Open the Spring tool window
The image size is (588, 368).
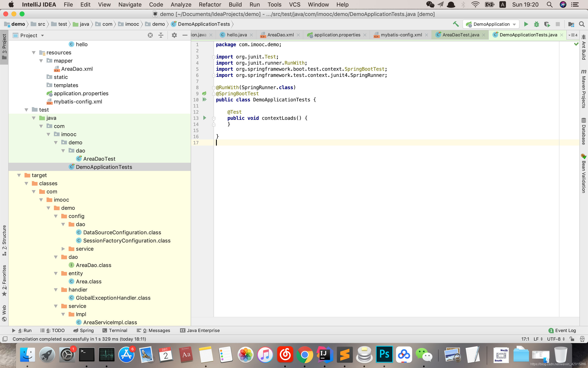(84, 330)
